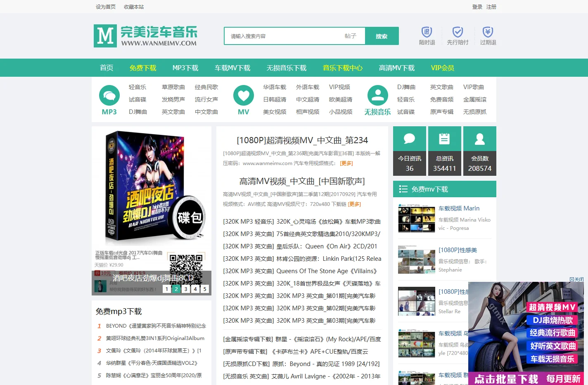This screenshot has height=385, width=588.
Task: Open headline [1080P]超清视频MV_中文曲_第234
Action: 302,140
